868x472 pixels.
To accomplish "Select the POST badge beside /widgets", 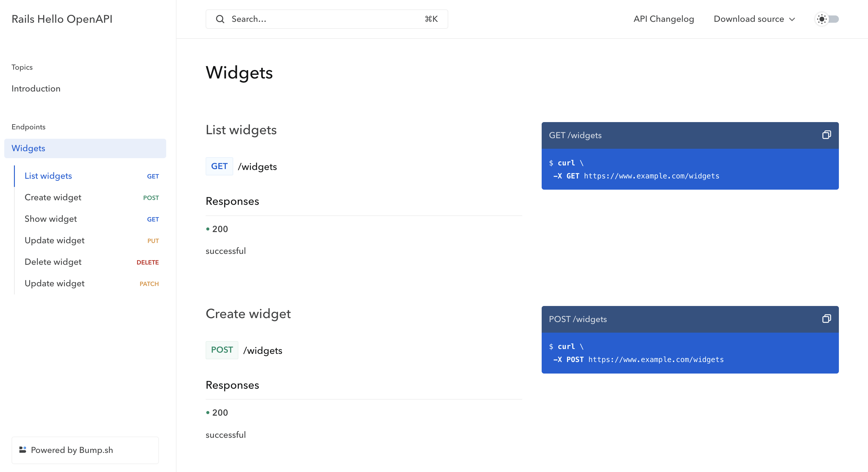I will [222, 350].
